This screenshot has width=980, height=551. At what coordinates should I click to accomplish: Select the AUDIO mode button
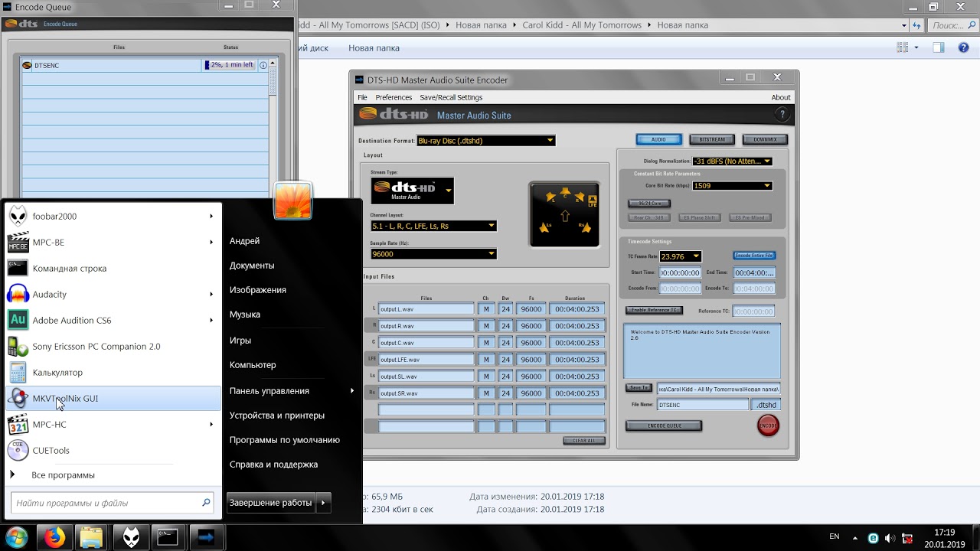point(658,139)
